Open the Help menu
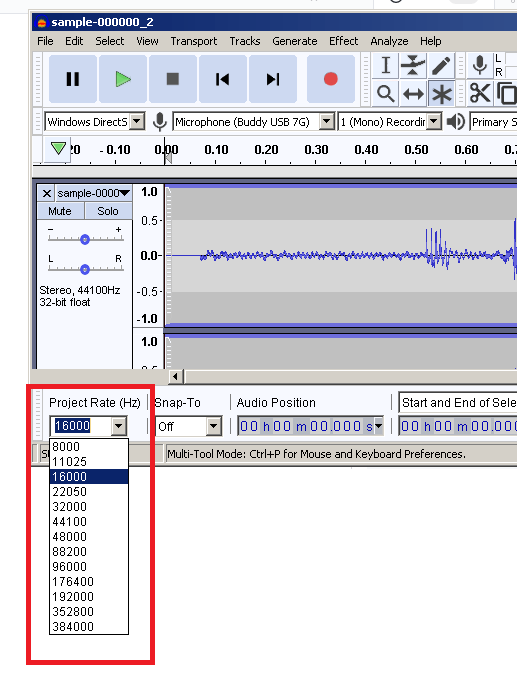 tap(430, 41)
